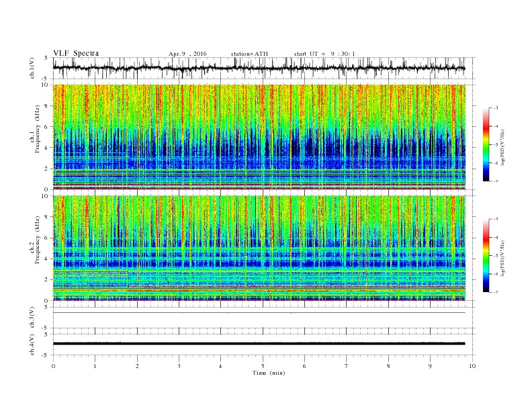532x411 pixels.
Task: Click the ch.1 voltage waveform trace
Action: tap(259, 68)
